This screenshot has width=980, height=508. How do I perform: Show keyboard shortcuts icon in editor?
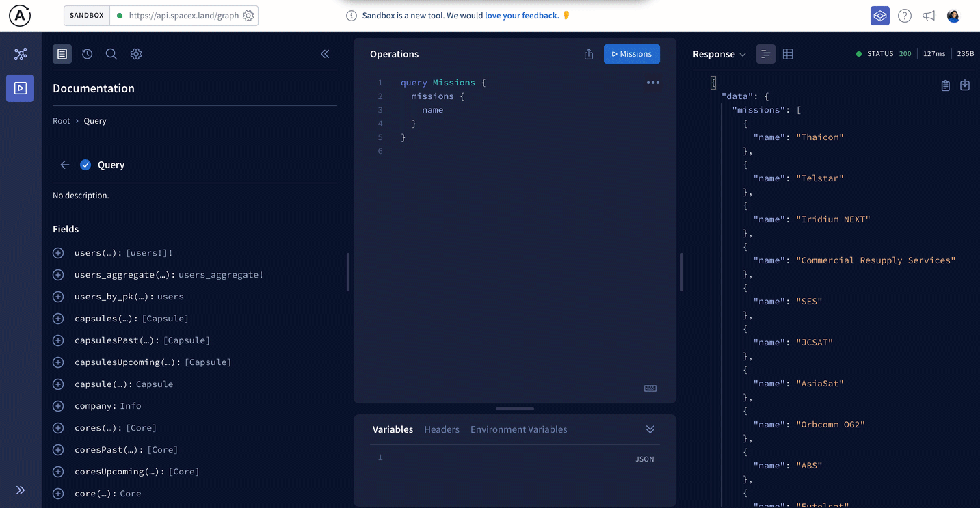click(x=650, y=388)
